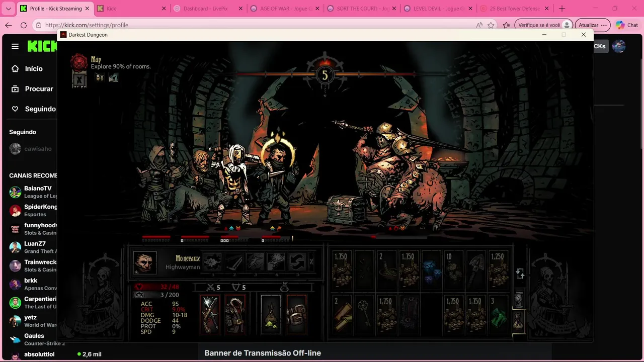The image size is (644, 362).
Task: Select the 1,250 gold stack in inventory
Action: pos(498,269)
